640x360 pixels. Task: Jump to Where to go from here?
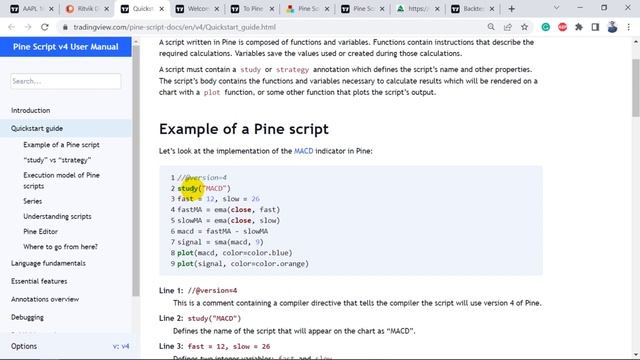pos(60,247)
